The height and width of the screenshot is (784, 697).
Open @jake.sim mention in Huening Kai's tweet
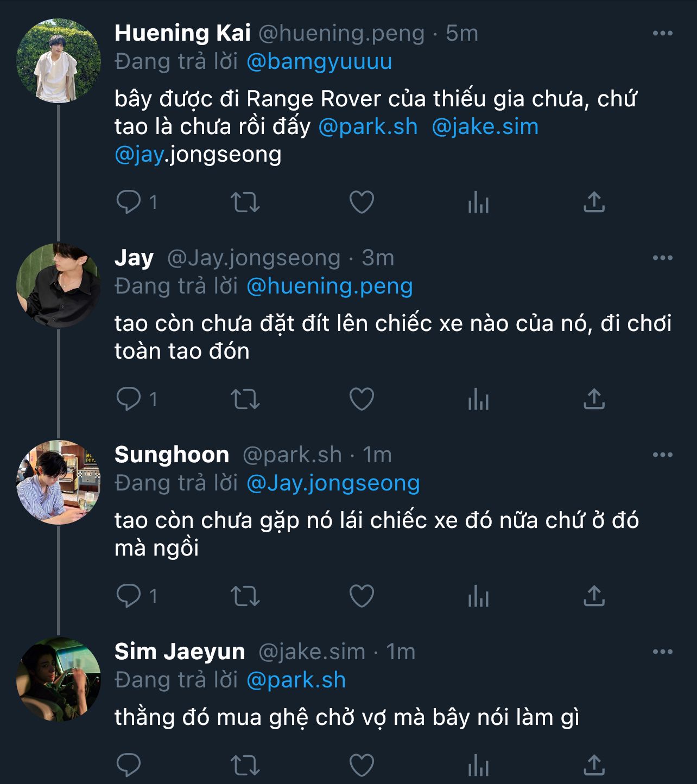(485, 127)
